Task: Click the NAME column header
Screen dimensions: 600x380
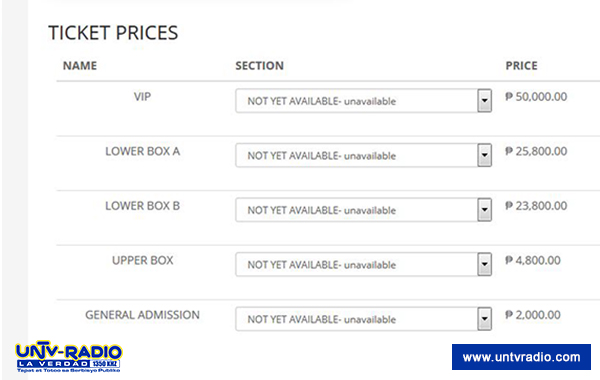Action: (80, 66)
